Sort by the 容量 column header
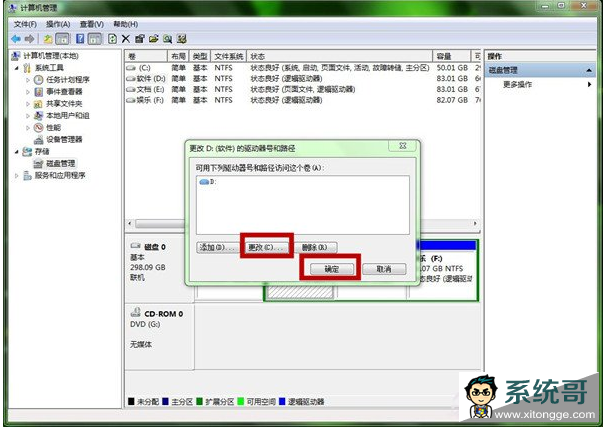This screenshot has width=604, height=427. (x=451, y=56)
